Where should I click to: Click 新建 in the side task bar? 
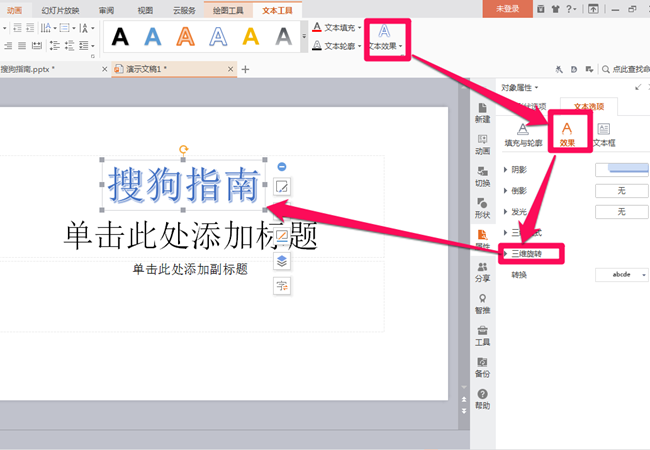(x=483, y=113)
